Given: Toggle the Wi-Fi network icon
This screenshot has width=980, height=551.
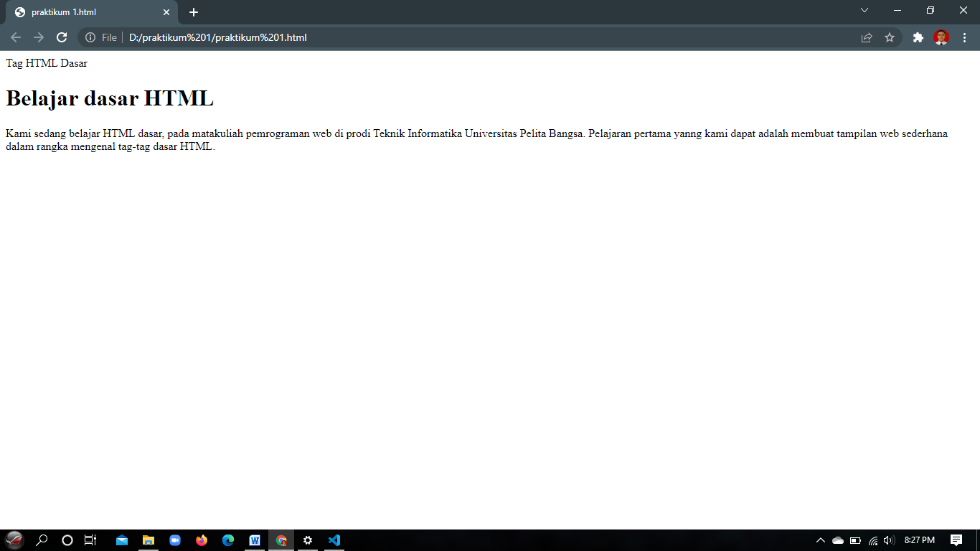Looking at the screenshot, I should coord(872,540).
